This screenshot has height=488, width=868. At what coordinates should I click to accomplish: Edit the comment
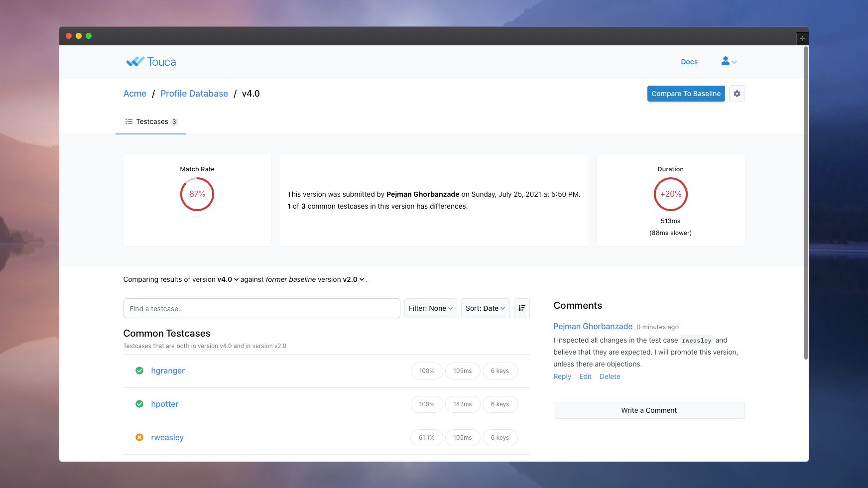pos(585,376)
